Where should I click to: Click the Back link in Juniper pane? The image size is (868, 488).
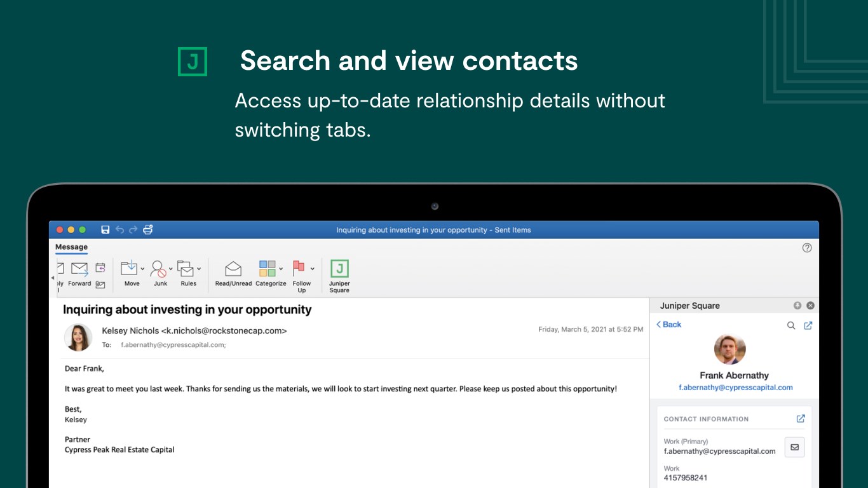click(668, 325)
